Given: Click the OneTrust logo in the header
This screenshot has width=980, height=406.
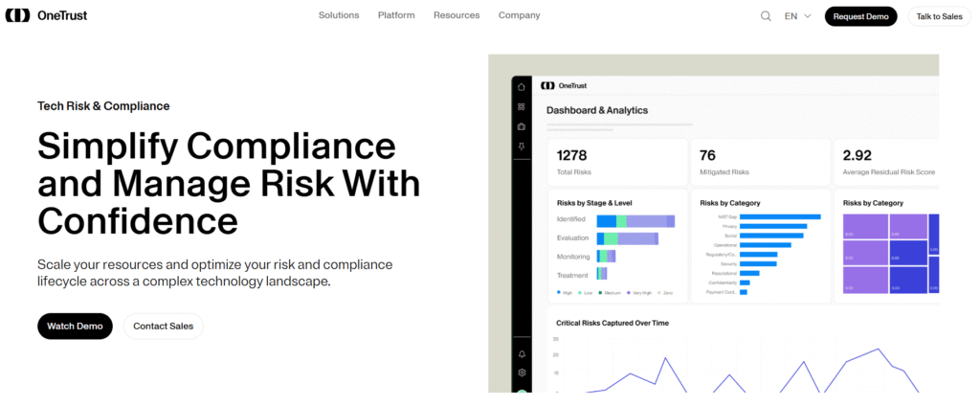Looking at the screenshot, I should click(46, 15).
